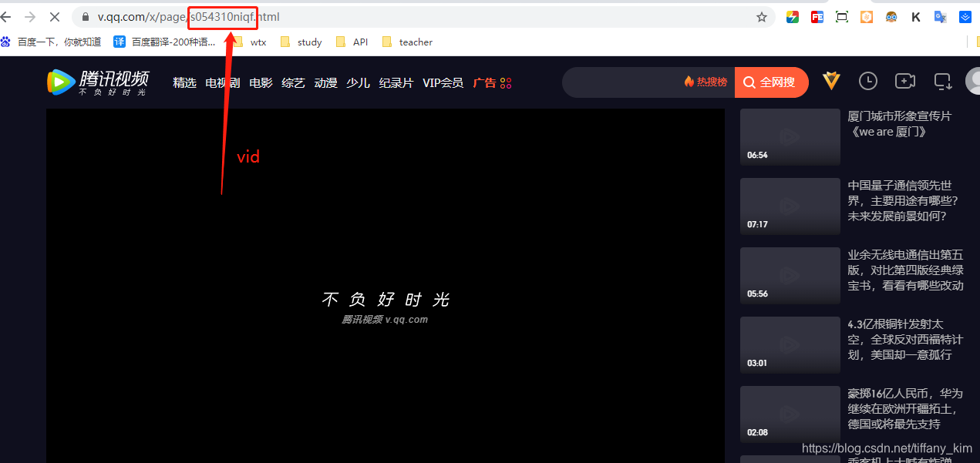
Task: Open the 06:54 厦门 video thumbnail
Action: point(790,136)
